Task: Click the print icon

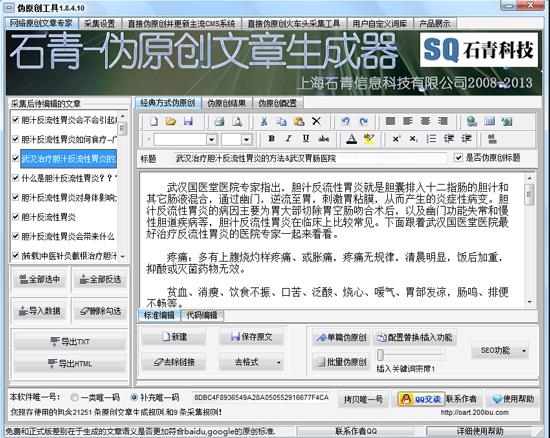Action: pos(219,122)
